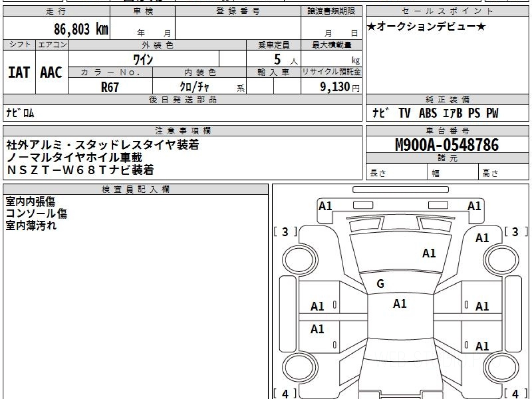The height and width of the screenshot is (399, 532).
Task: Select the ノーマルタイヤホイル車載 note
Action: tap(74, 157)
